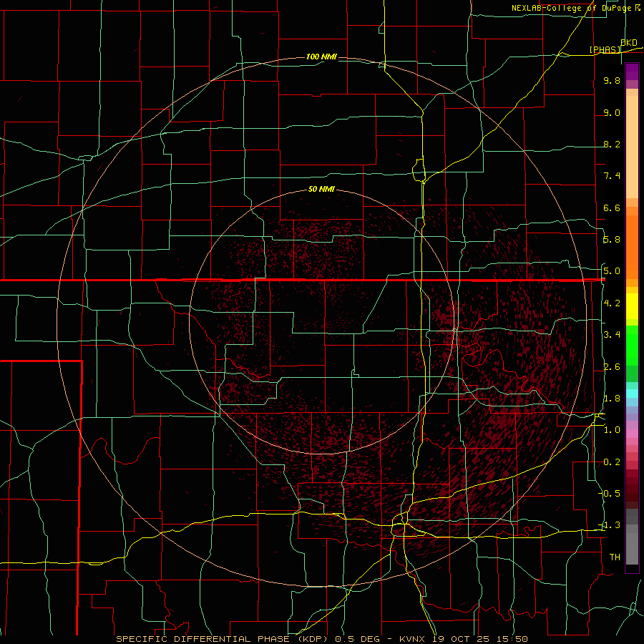Click the 0.2 value on the color scale

click(x=612, y=462)
